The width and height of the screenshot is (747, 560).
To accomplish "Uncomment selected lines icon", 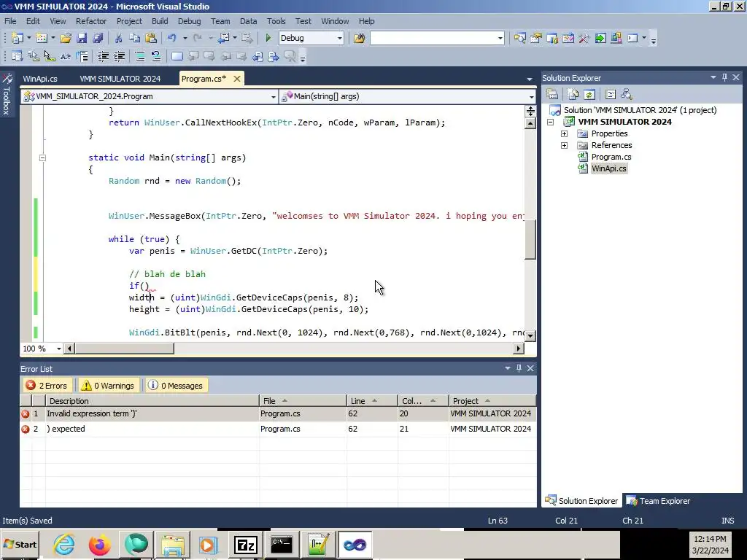I will [x=156, y=57].
